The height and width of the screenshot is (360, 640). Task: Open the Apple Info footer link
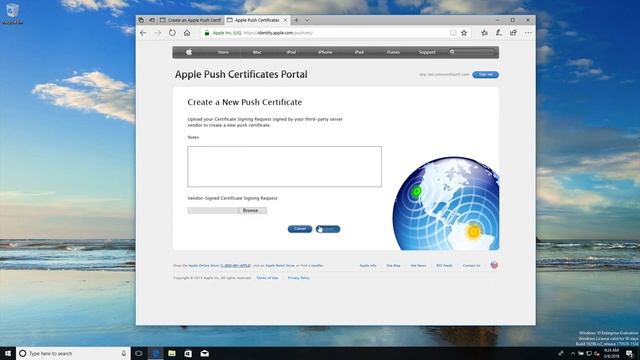[x=368, y=266]
